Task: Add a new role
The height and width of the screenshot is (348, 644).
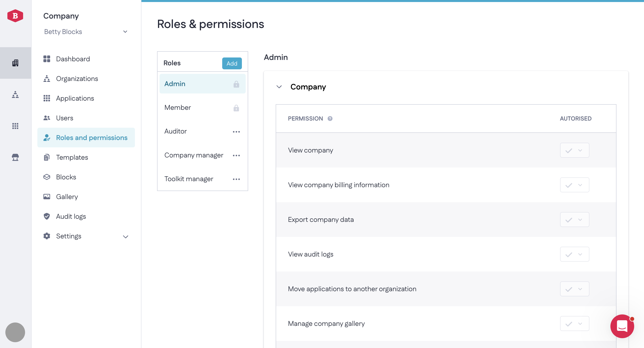Action: point(232,64)
